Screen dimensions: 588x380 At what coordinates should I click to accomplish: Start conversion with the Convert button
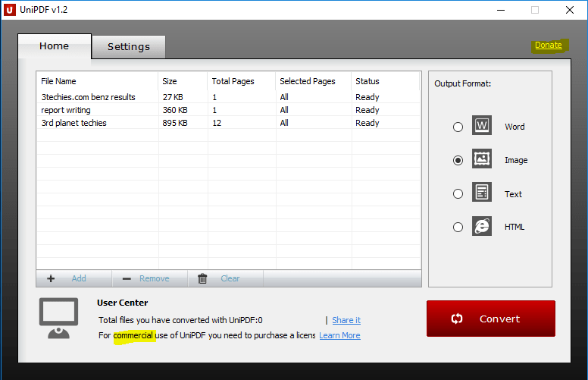coord(491,319)
